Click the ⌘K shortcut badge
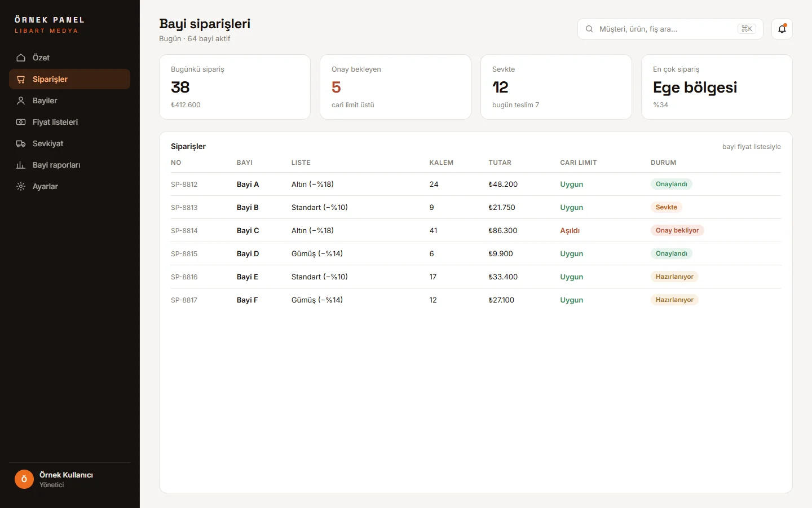 click(747, 29)
